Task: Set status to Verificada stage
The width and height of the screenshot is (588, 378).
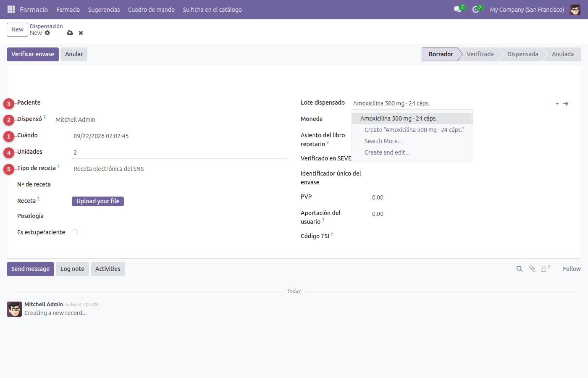Action: point(480,54)
